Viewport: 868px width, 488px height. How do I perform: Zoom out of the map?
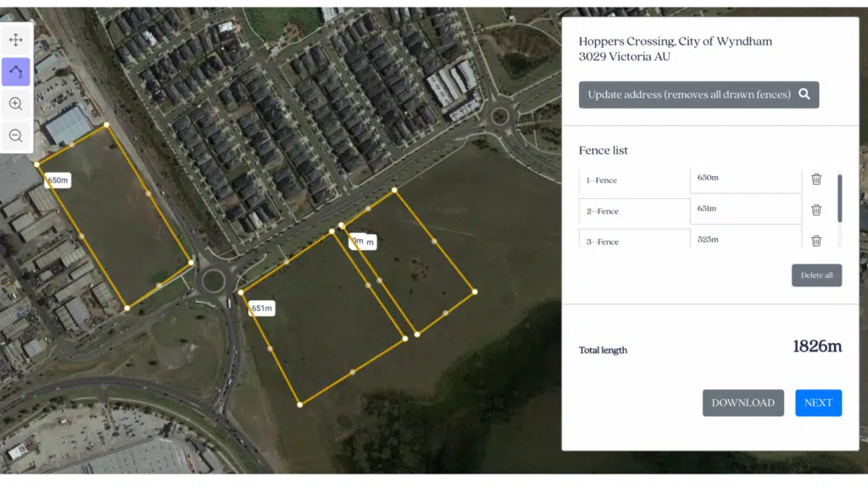pyautogui.click(x=16, y=136)
